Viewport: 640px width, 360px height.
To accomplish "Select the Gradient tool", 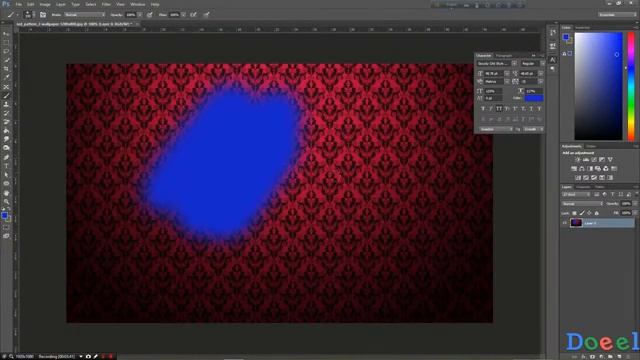I will click(x=6, y=131).
